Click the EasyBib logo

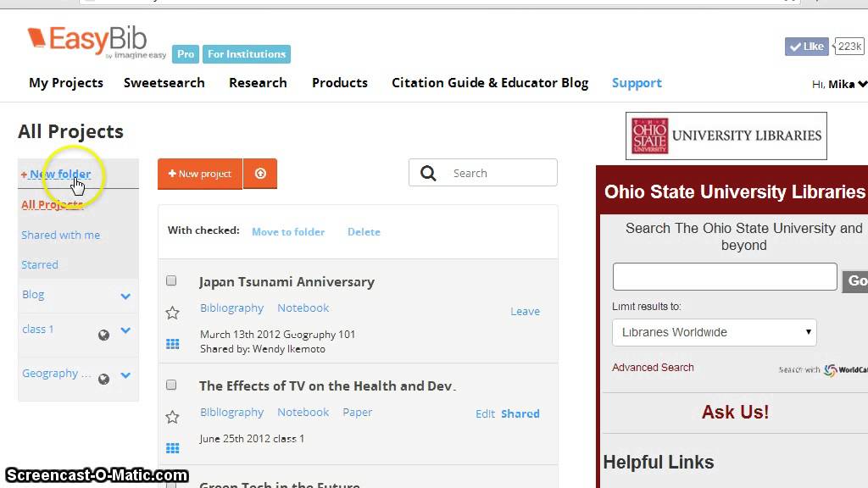(97, 42)
